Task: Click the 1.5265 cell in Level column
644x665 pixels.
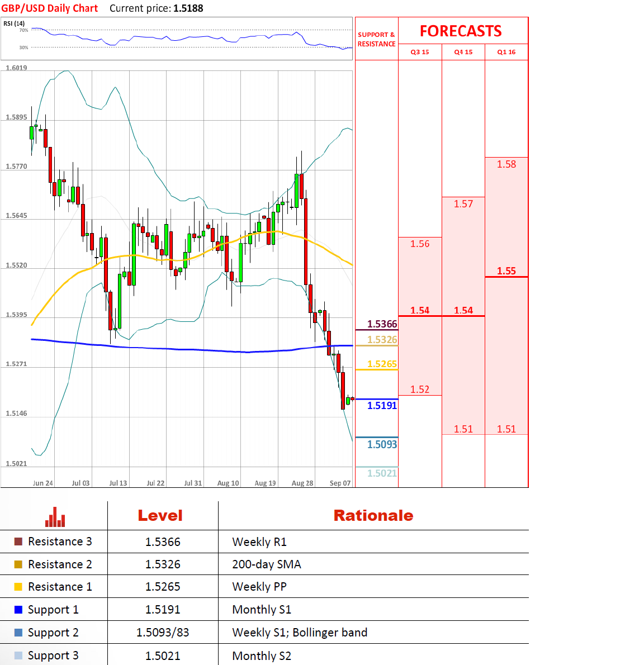Action: (163, 587)
